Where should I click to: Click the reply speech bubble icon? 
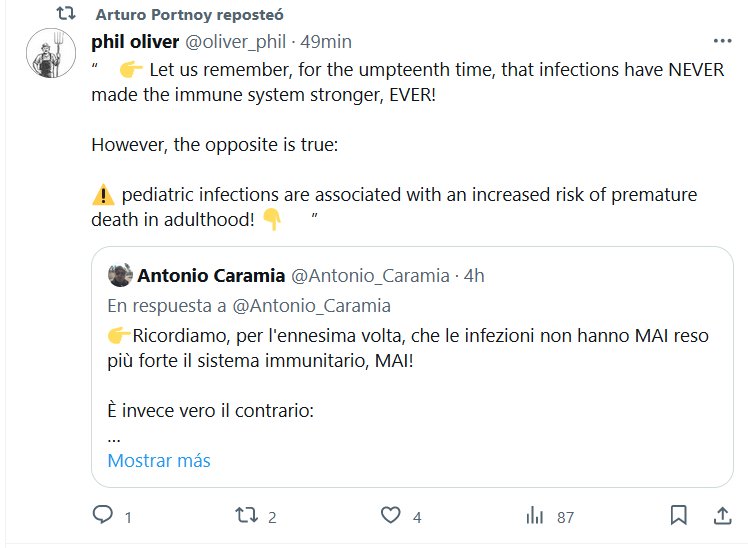coord(103,516)
